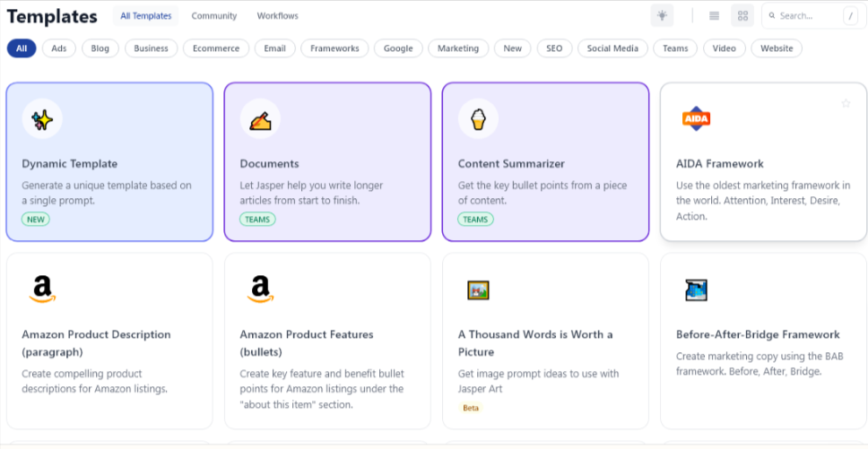868x449 pixels.
Task: Click the Documents pencil icon
Action: [x=260, y=119]
